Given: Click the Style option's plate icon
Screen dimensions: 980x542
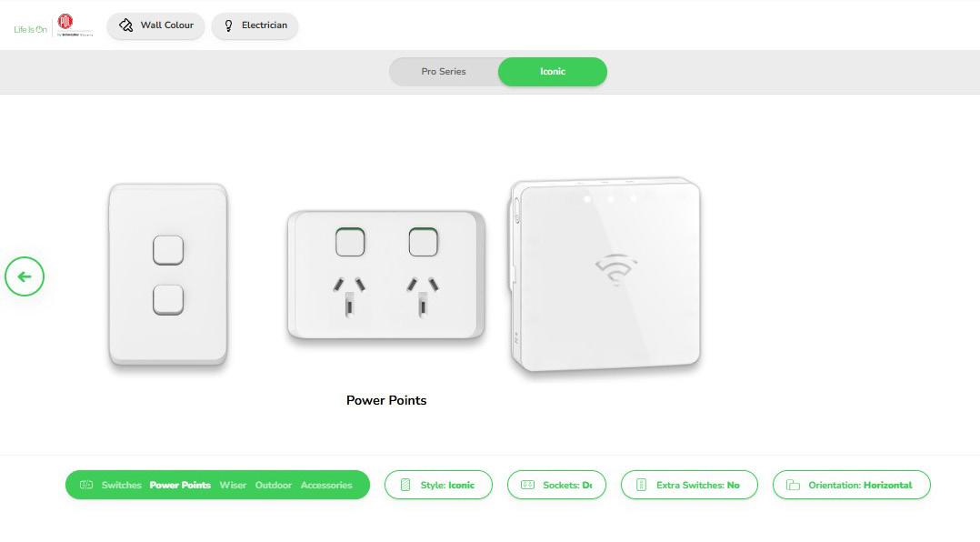Looking at the screenshot, I should click(x=405, y=485).
